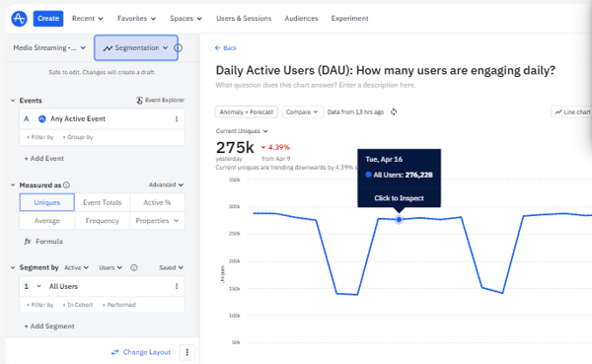Expand the Compare dropdown
The width and height of the screenshot is (592, 364).
(302, 111)
